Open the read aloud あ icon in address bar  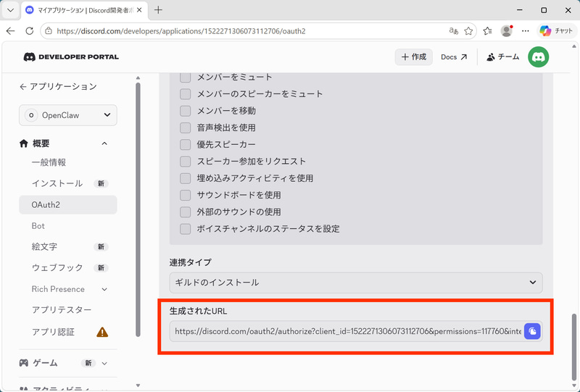454,31
